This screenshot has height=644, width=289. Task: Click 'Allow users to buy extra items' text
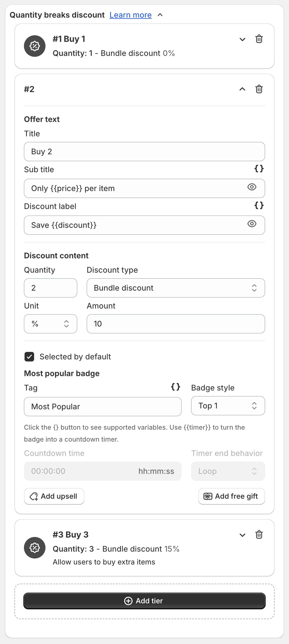pos(104,562)
